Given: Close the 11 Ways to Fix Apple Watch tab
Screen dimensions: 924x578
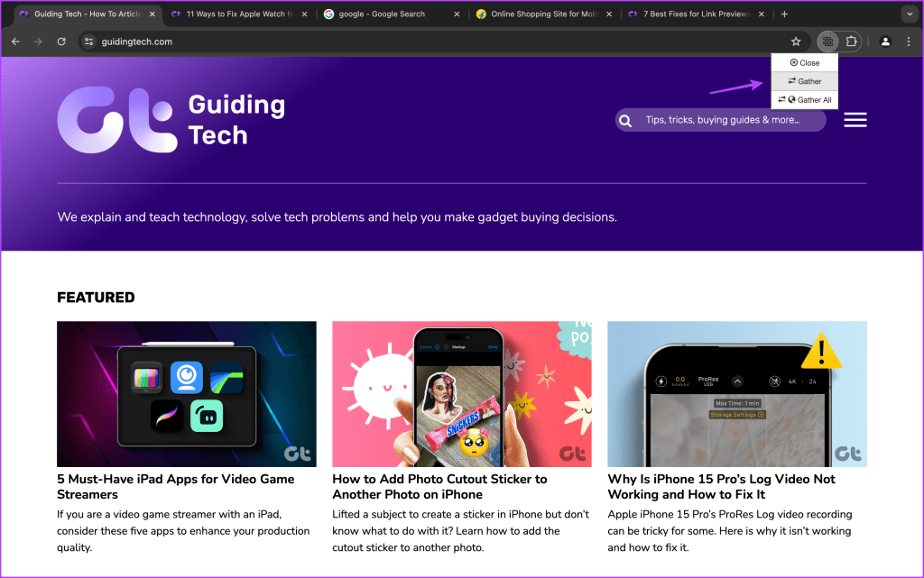Looking at the screenshot, I should click(305, 14).
